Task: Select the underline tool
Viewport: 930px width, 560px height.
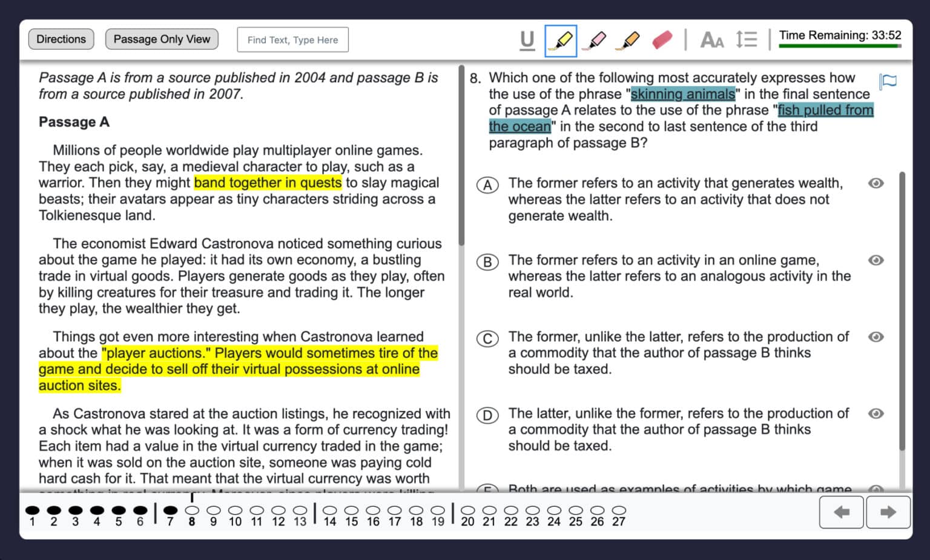Action: tap(527, 41)
